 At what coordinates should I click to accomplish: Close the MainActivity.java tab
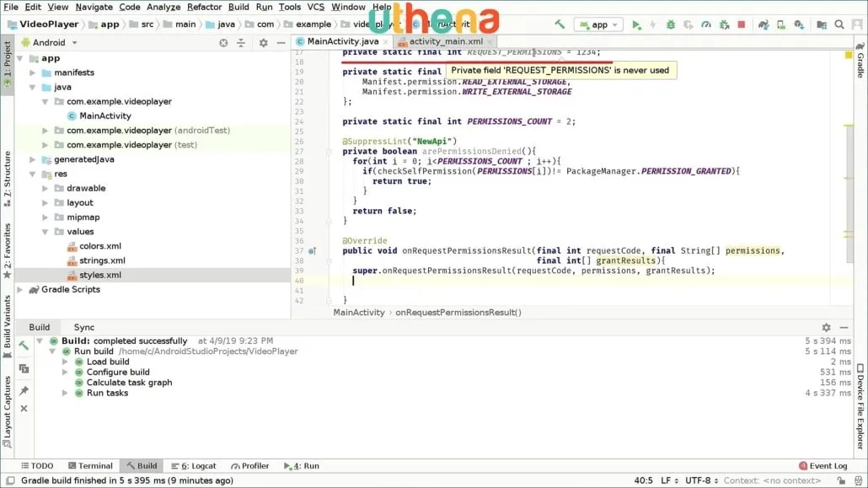pyautogui.click(x=386, y=41)
